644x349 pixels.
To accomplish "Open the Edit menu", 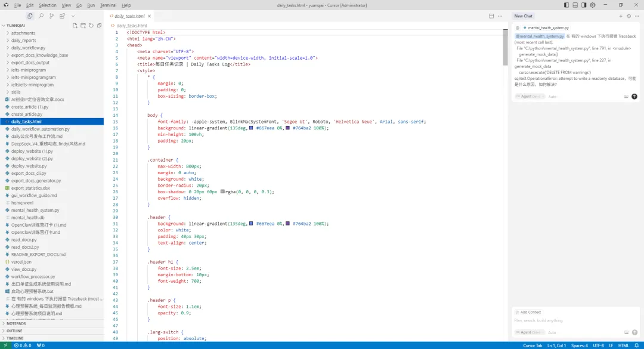I will [30, 5].
